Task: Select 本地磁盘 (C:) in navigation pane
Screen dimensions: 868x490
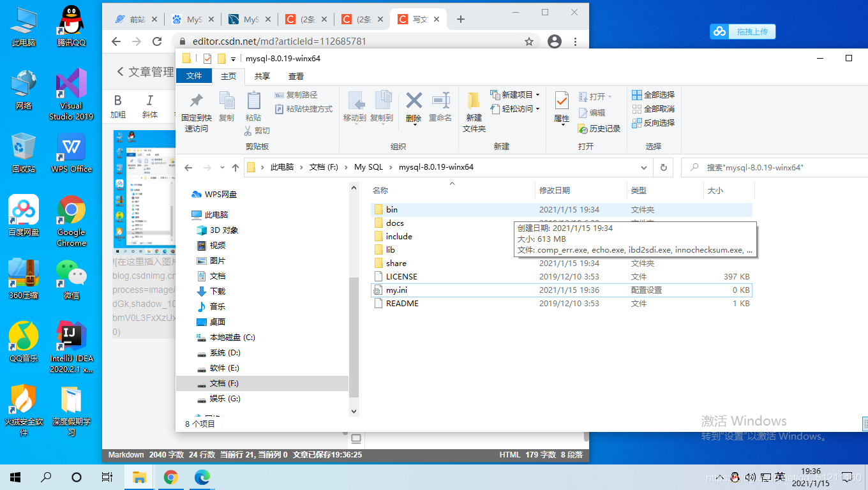Action: [232, 337]
